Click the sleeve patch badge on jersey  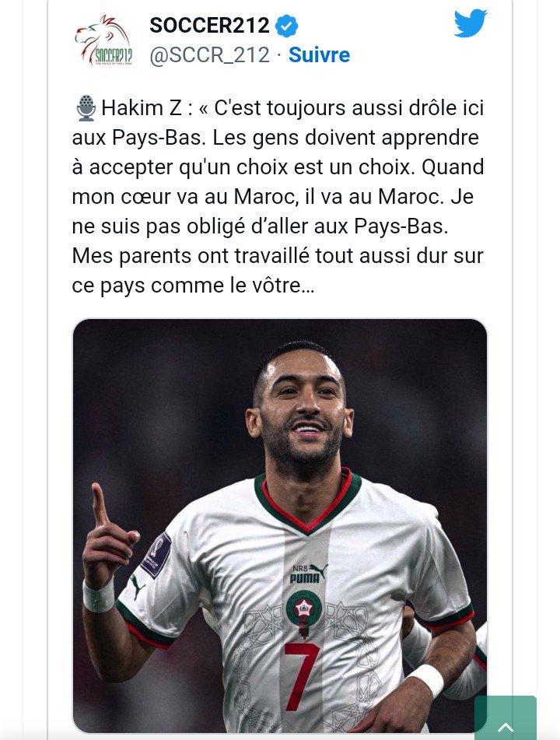(x=157, y=556)
